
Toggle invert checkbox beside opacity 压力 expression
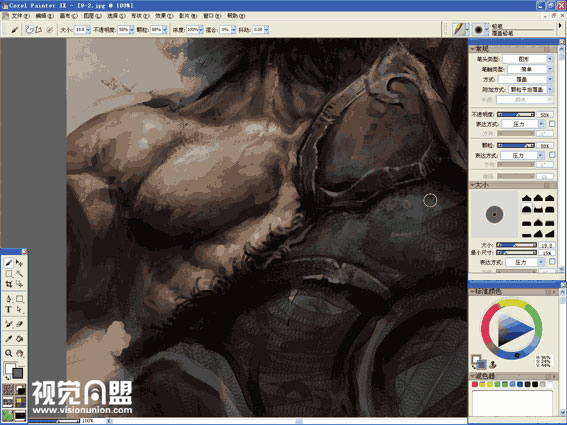pos(552,124)
